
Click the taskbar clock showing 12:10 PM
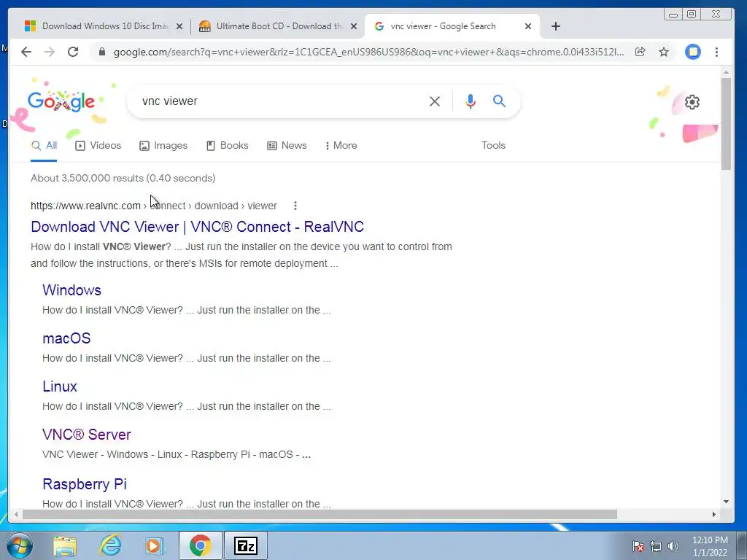pos(710,546)
